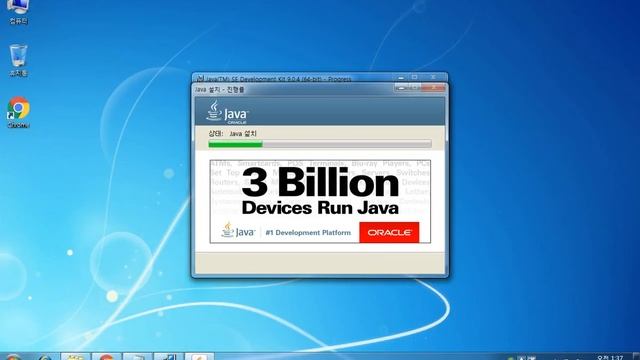Click the Java icon in the Development Kit title bar

click(x=200, y=78)
